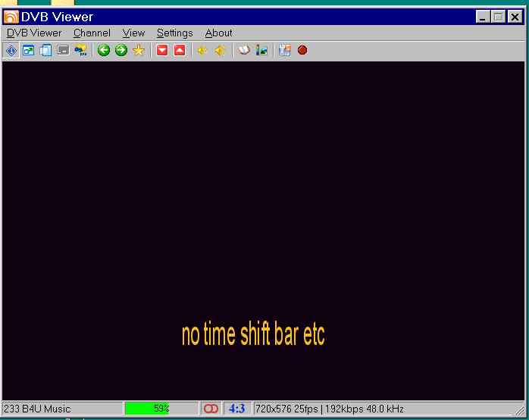Click the yellow star favourites icon
This screenshot has width=529, height=420.
point(139,51)
